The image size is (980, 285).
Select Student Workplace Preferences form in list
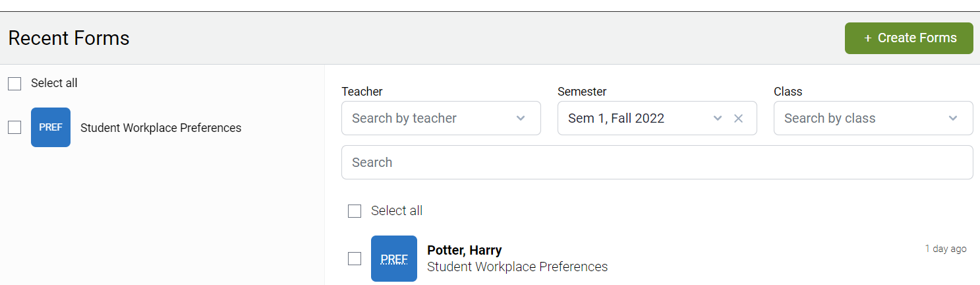[161, 128]
